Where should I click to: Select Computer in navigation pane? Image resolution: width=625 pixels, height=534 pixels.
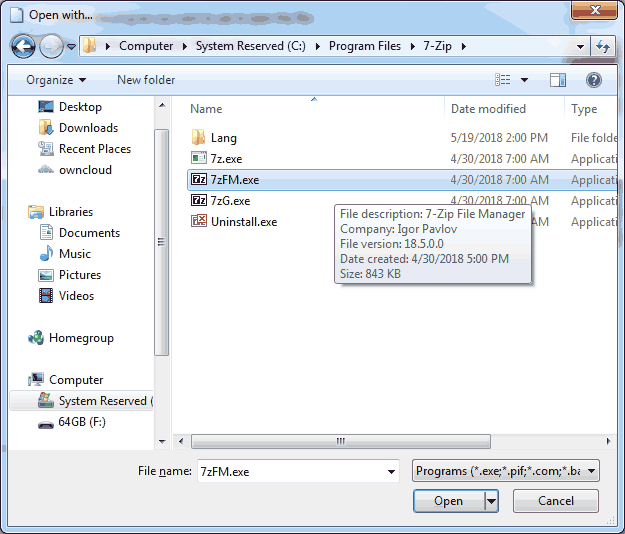tap(76, 380)
